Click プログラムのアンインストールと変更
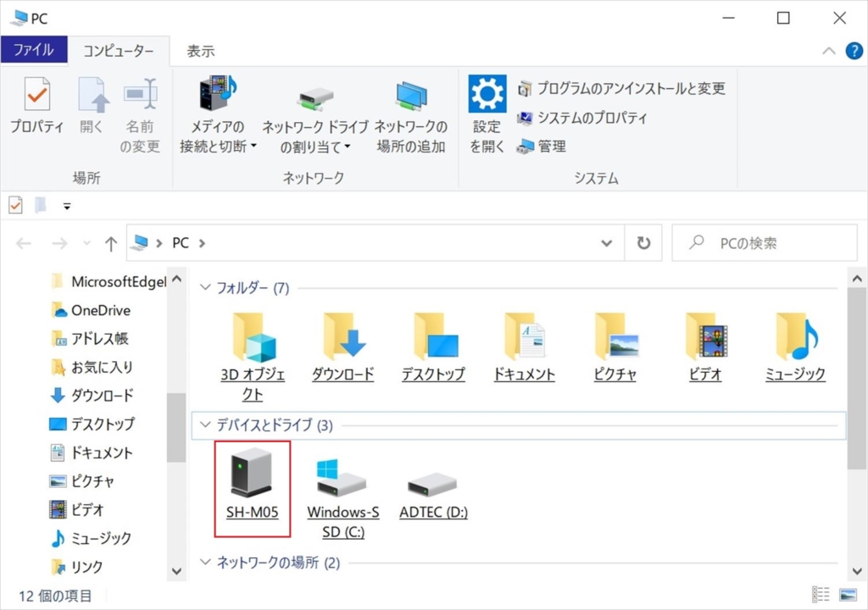Viewport: 868px width, 610px height. coord(622,88)
